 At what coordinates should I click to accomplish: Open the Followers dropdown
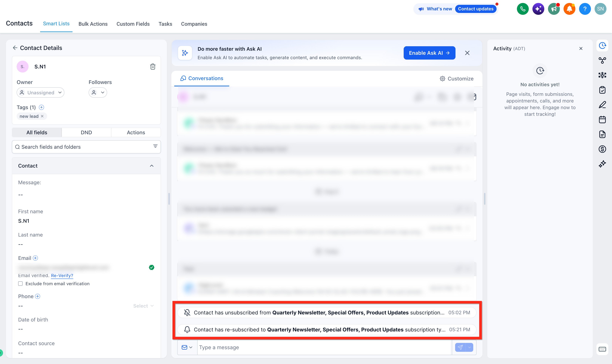[x=98, y=92]
